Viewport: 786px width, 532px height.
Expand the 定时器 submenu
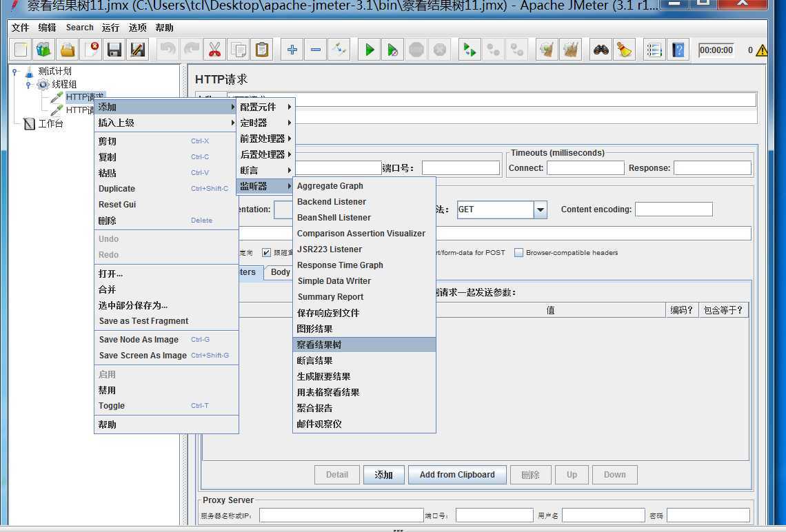click(x=265, y=123)
